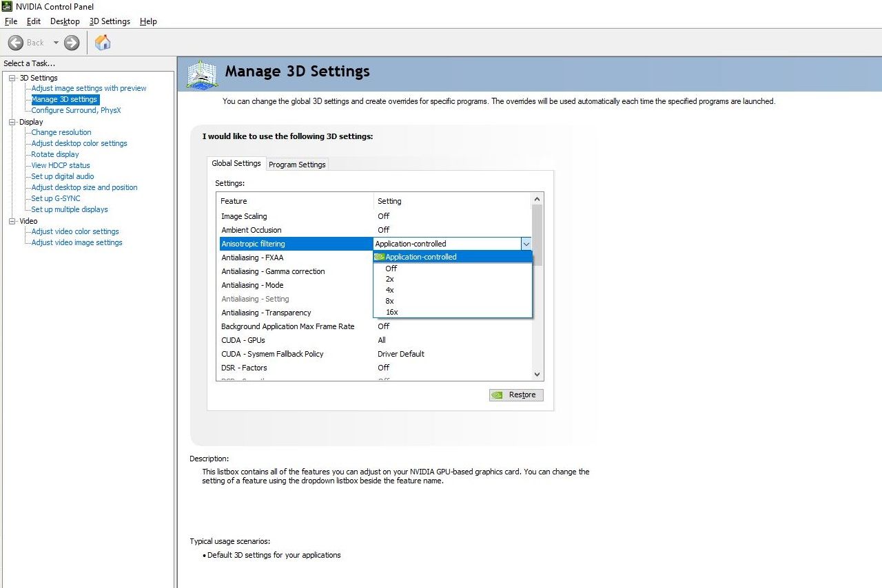Open Set up digital audio
Screen dimensions: 882x588
(63, 176)
